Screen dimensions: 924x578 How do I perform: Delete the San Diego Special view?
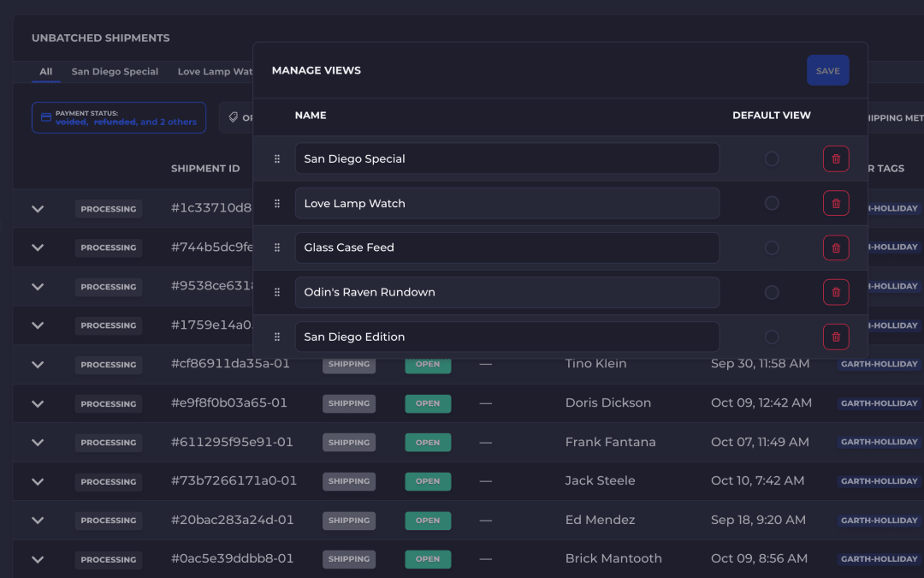coord(836,158)
